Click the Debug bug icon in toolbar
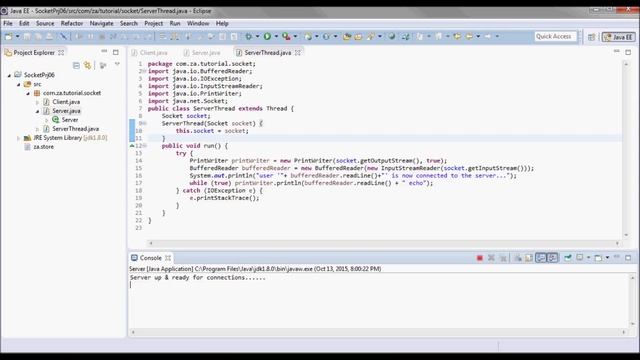 pos(248,37)
